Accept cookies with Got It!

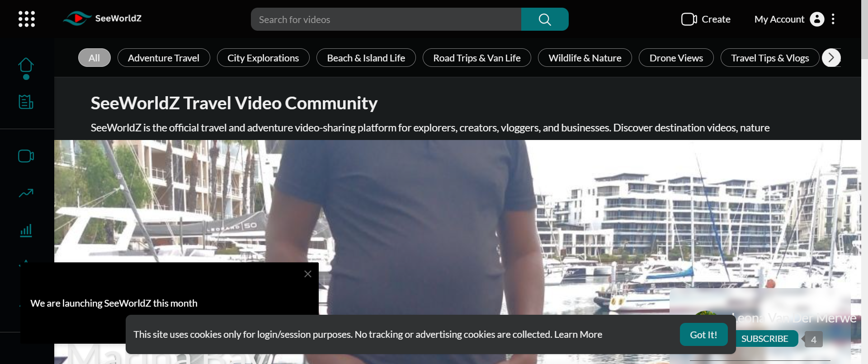pyautogui.click(x=703, y=335)
